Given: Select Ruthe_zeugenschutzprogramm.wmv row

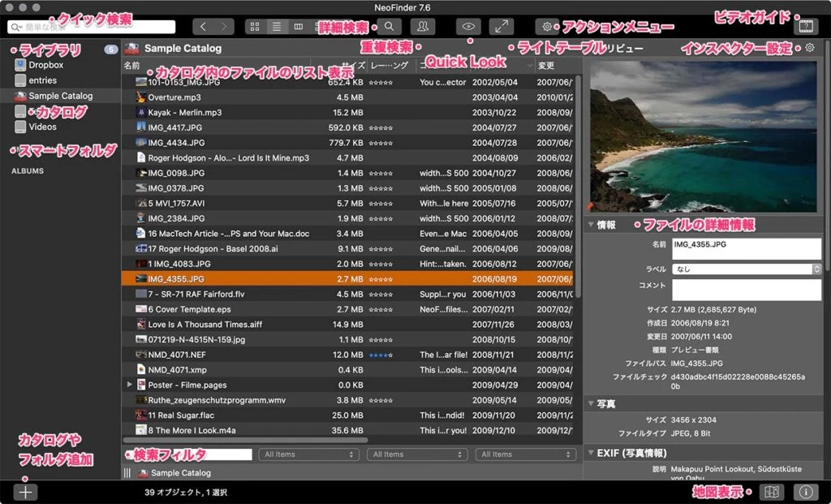Looking at the screenshot, I should pos(347,400).
